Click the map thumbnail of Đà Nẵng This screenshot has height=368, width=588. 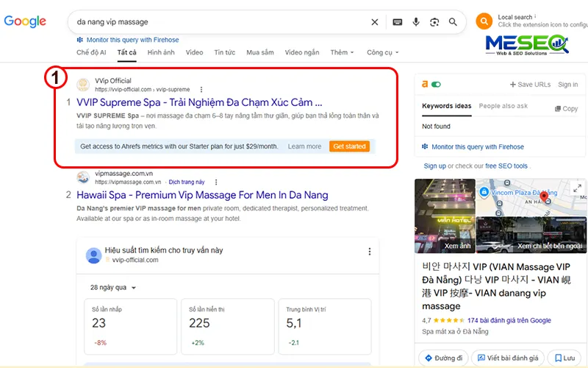531,197
